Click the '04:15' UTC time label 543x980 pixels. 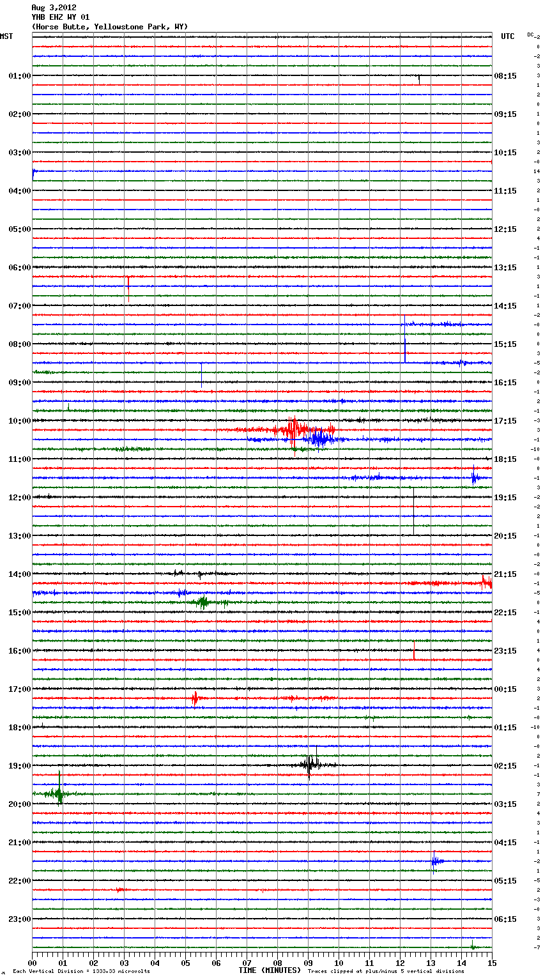point(505,843)
